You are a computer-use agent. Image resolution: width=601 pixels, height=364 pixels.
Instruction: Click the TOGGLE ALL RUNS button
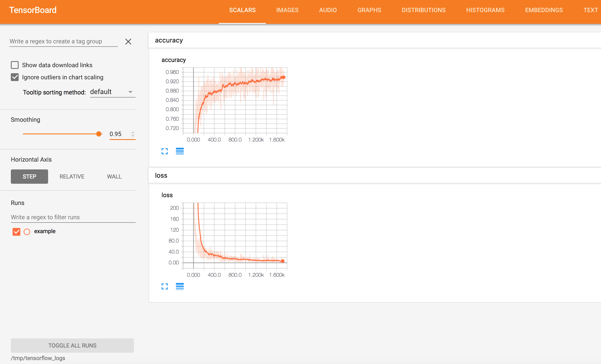(x=72, y=345)
